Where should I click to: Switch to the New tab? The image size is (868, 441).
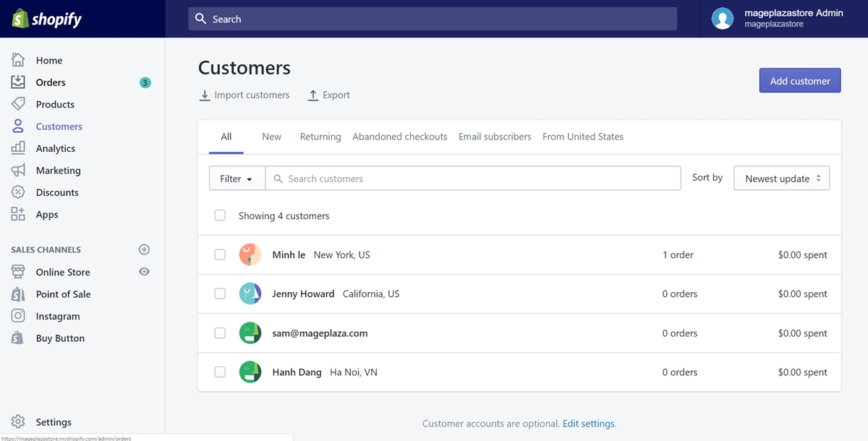(272, 137)
